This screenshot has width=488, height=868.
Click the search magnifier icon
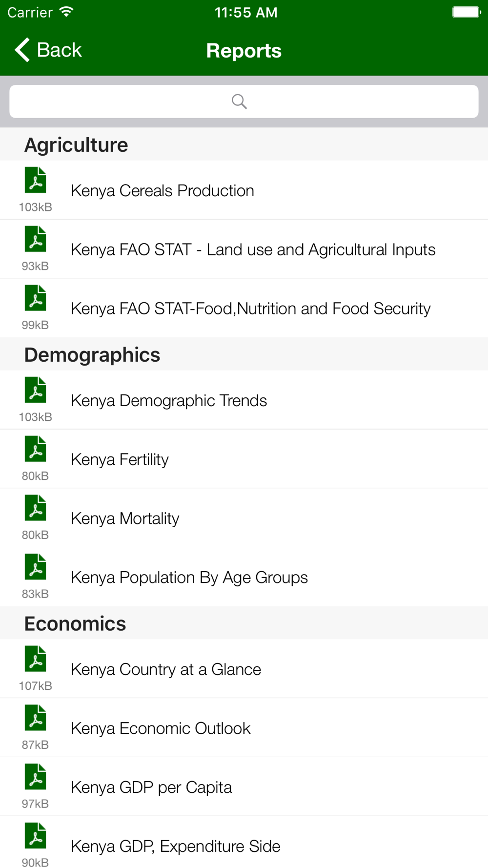click(239, 102)
